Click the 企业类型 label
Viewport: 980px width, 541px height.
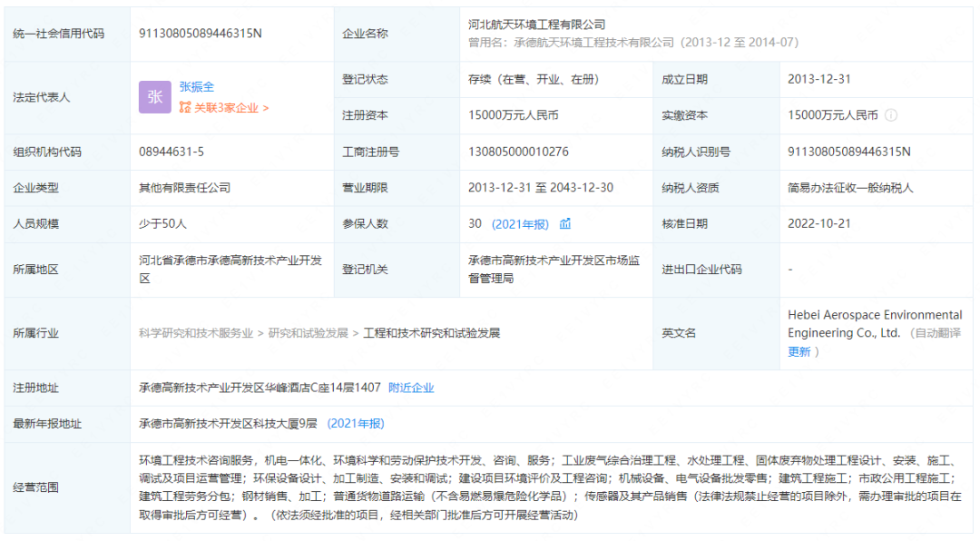click(x=35, y=188)
